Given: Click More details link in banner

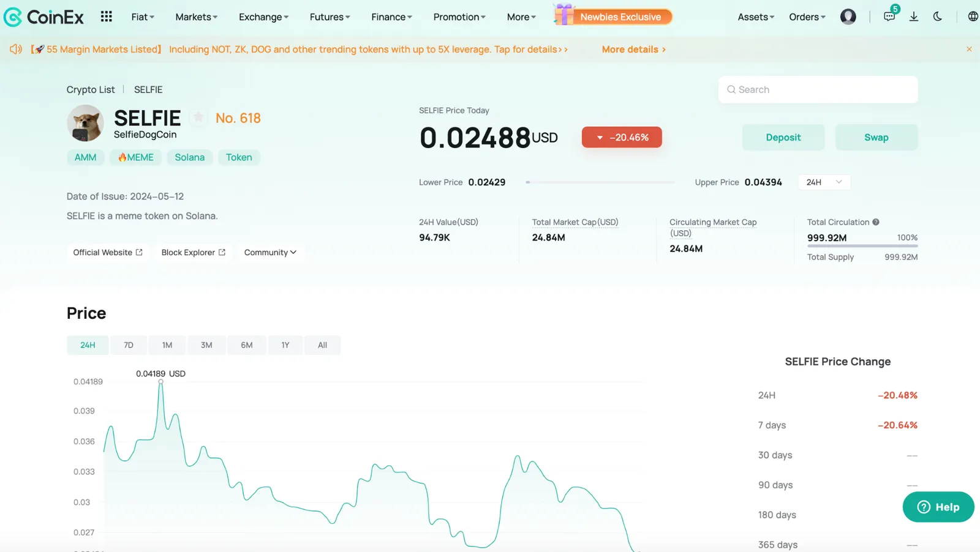Looking at the screenshot, I should [634, 49].
